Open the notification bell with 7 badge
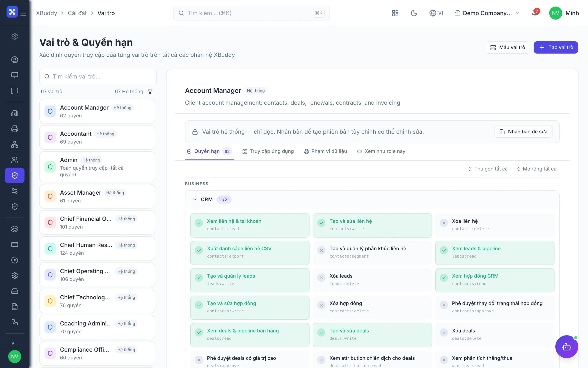The image size is (588, 368). tap(535, 13)
